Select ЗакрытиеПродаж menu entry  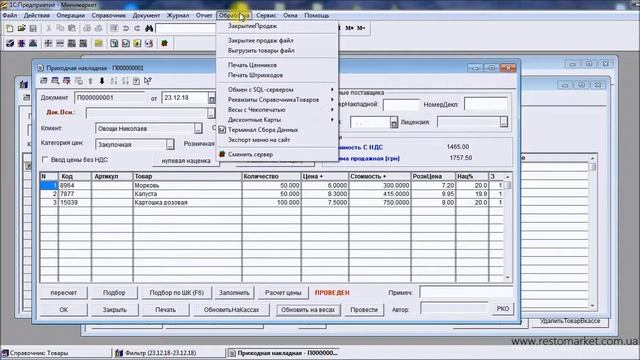pyautogui.click(x=252, y=26)
